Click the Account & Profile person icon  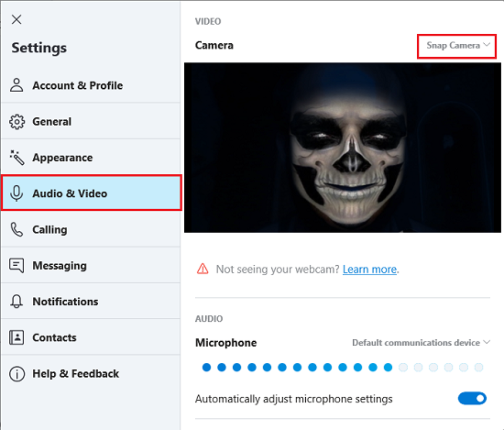[x=17, y=85]
